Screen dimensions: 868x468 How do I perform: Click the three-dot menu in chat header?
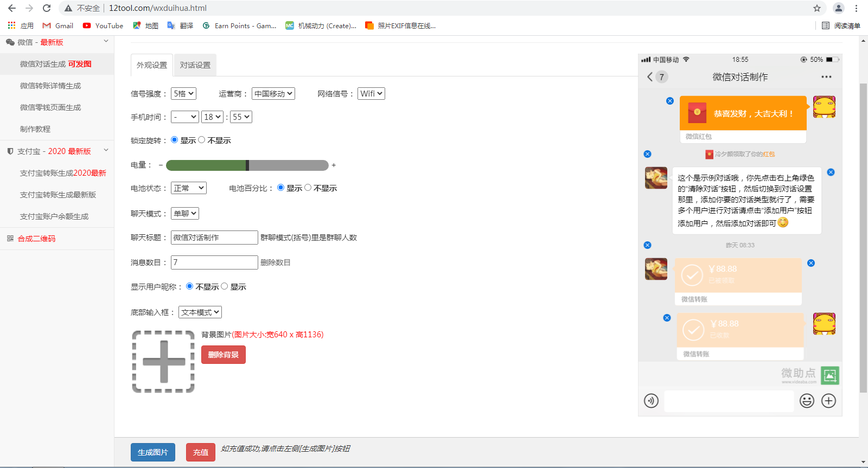tap(826, 77)
